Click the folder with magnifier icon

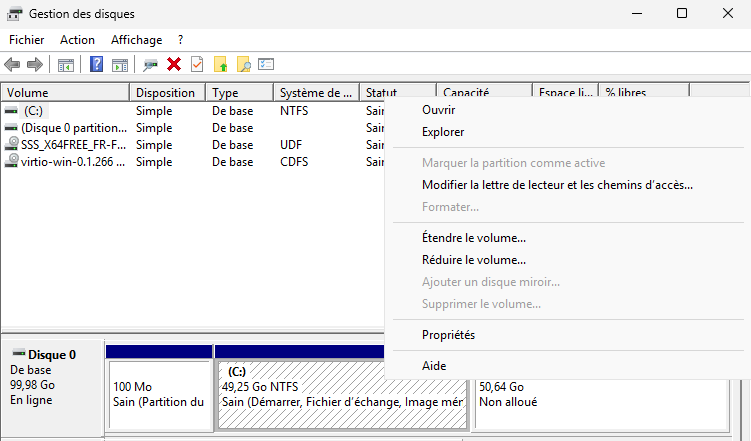(243, 64)
